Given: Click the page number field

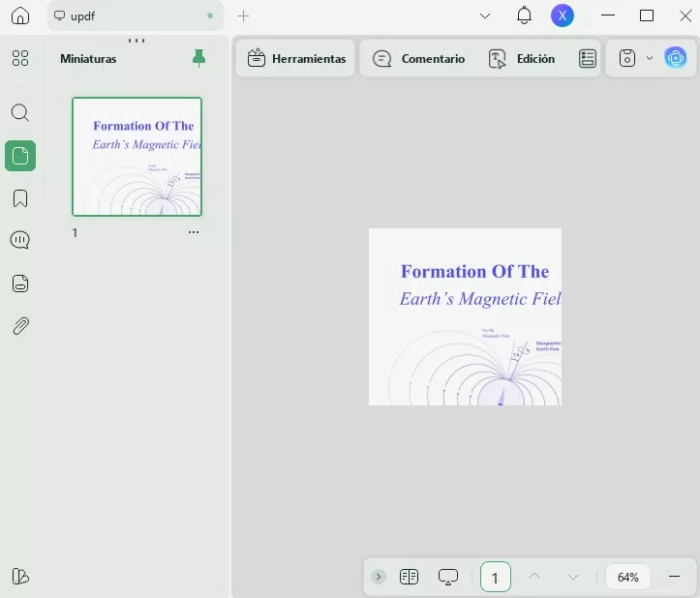Looking at the screenshot, I should (496, 577).
